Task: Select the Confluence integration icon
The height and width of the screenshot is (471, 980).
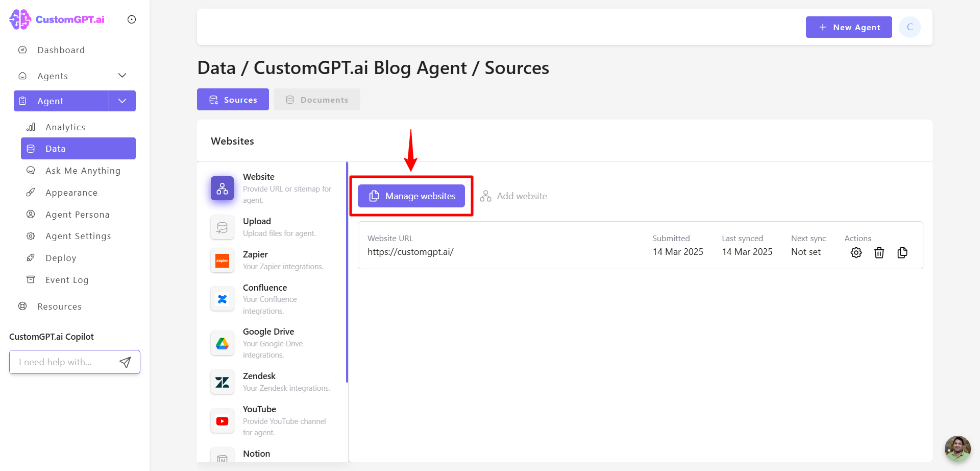Action: (x=222, y=299)
